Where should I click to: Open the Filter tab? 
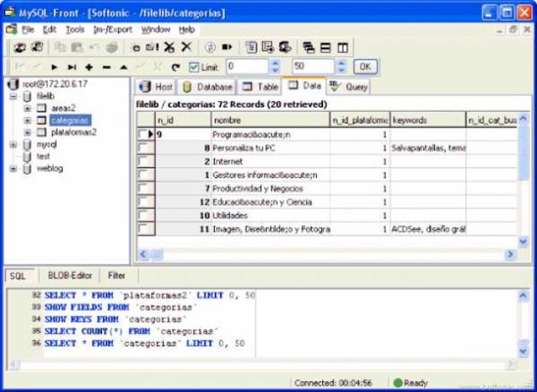[x=116, y=276]
